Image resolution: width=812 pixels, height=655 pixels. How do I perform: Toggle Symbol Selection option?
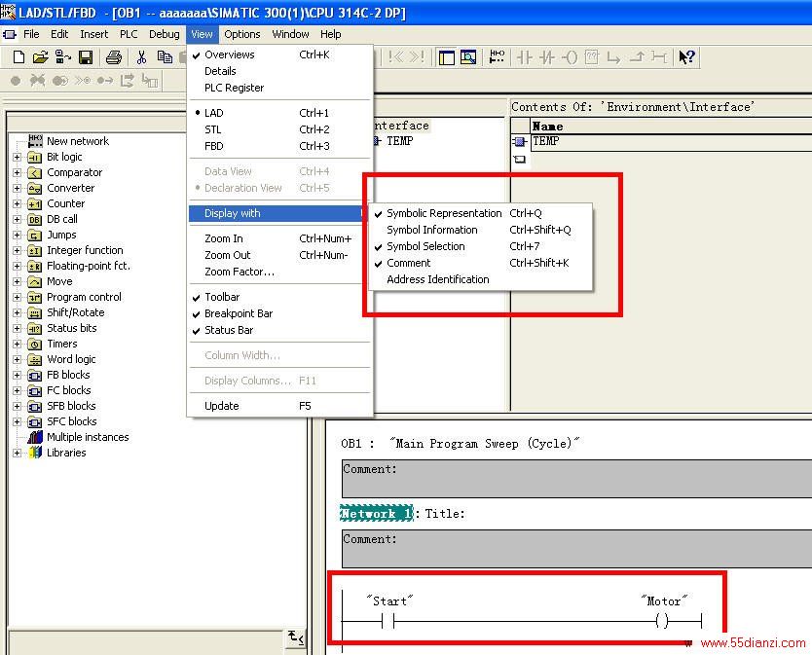(x=480, y=246)
